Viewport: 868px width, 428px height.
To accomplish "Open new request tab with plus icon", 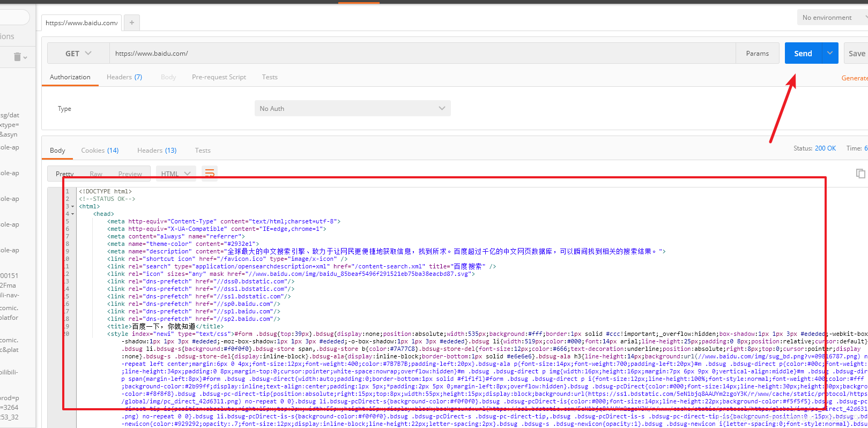I will tap(132, 22).
